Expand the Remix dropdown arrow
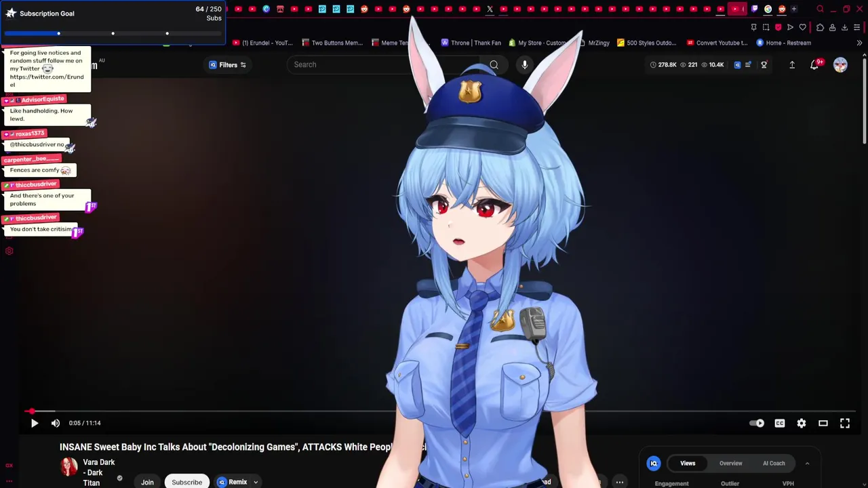Screen dimensions: 868x488 256,482
